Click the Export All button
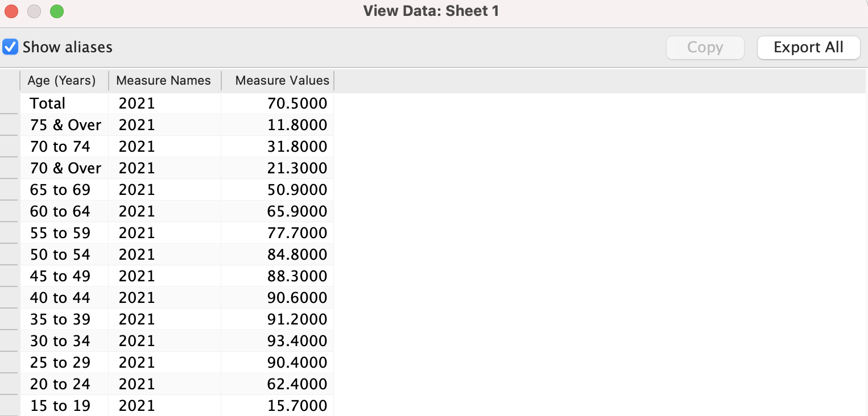Viewport: 868px width, 416px height. (x=808, y=47)
